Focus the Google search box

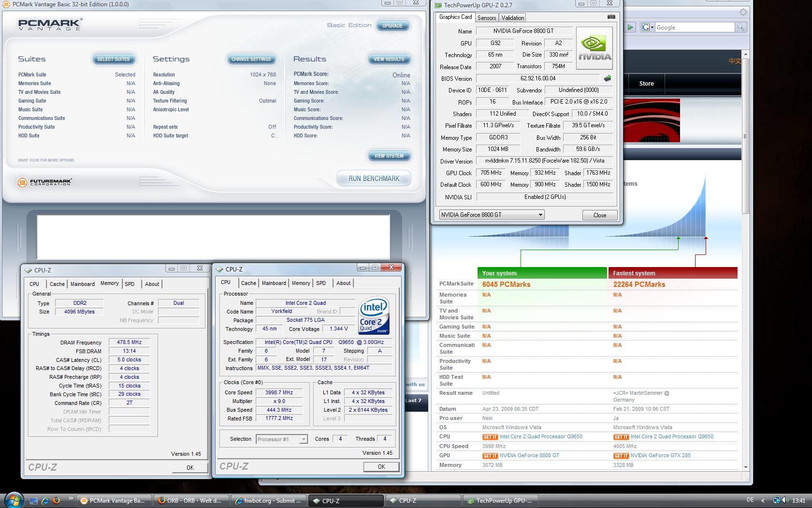pyautogui.click(x=695, y=28)
